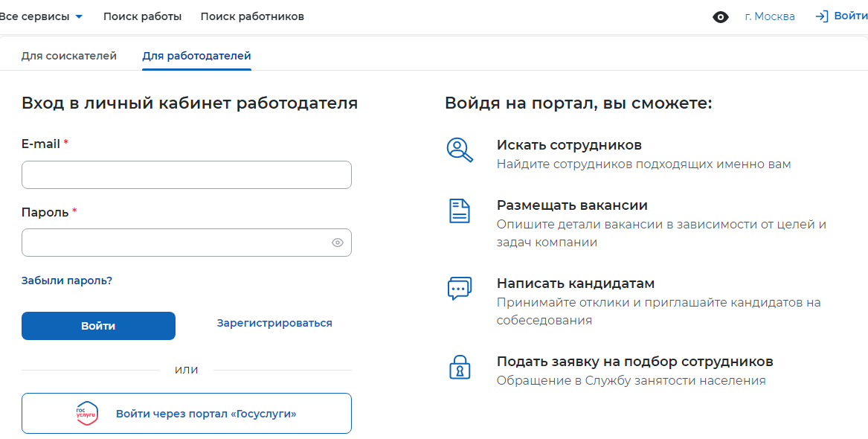Follow the Забыли пароль? link
The height and width of the screenshot is (439, 868).
pos(67,281)
